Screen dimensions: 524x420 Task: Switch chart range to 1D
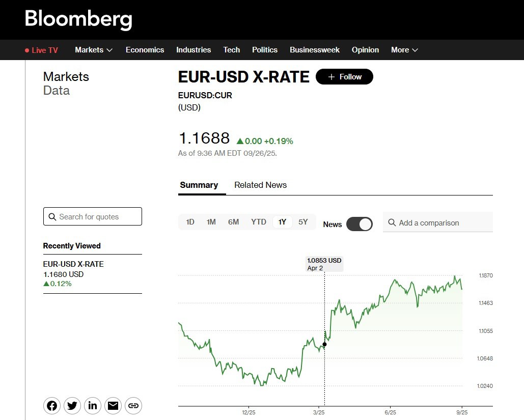[190, 222]
